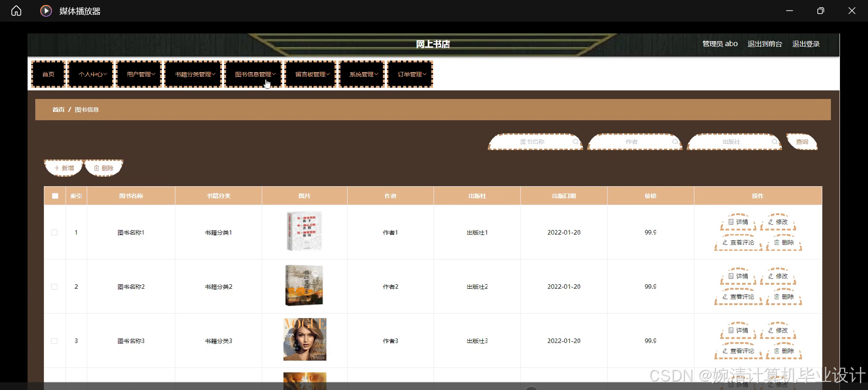
Task: Click the 退出登录 link
Action: [x=806, y=44]
